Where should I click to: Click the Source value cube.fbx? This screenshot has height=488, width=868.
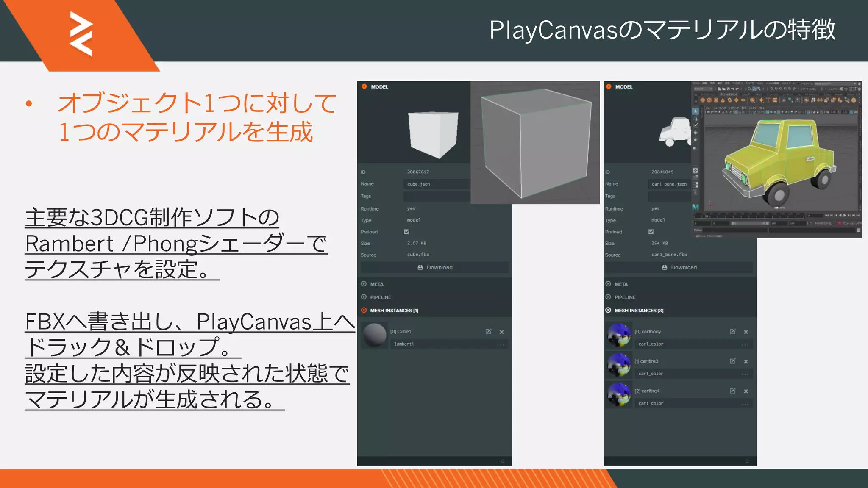[418, 255]
